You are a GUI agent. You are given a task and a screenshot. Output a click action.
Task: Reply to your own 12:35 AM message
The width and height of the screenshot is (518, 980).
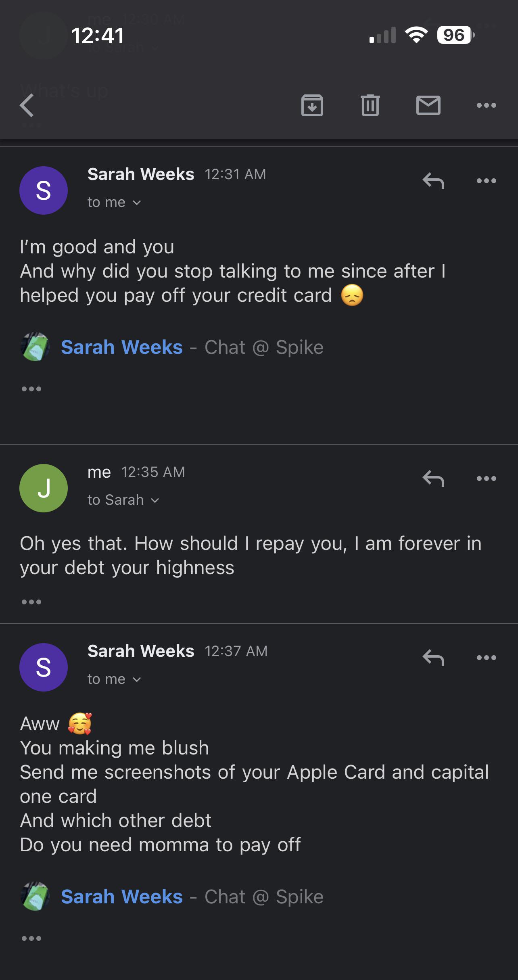pos(433,479)
